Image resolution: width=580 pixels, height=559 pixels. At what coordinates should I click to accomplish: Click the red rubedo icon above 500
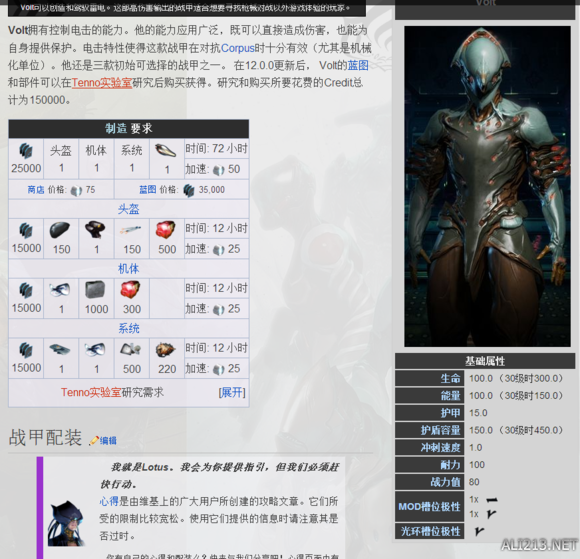pos(166,229)
